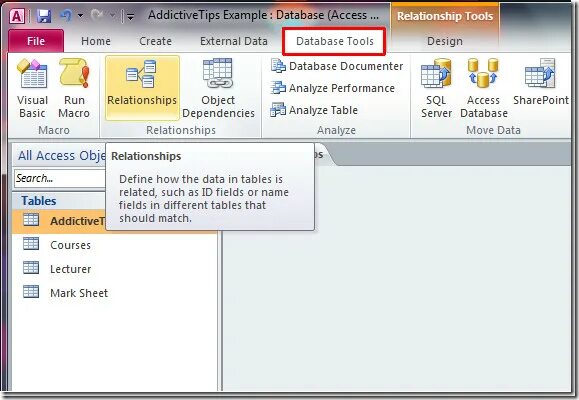Split data into Access Database
The image size is (579, 400).
click(484, 88)
